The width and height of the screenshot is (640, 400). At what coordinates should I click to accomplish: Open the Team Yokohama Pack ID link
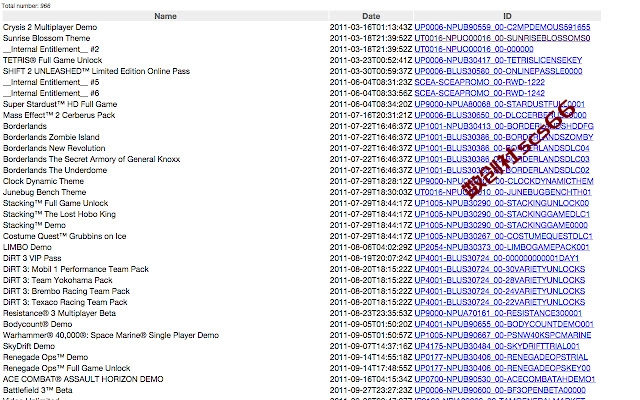pyautogui.click(x=500, y=280)
